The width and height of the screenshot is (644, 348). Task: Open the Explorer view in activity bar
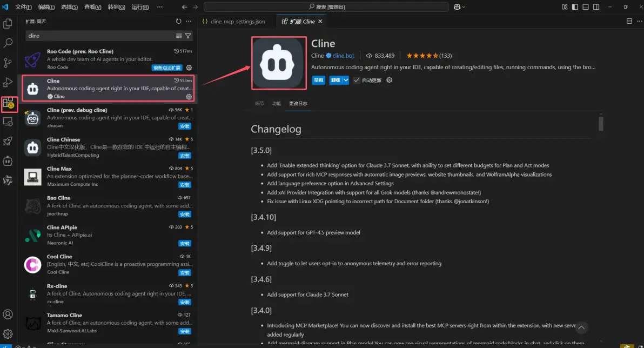coord(8,24)
